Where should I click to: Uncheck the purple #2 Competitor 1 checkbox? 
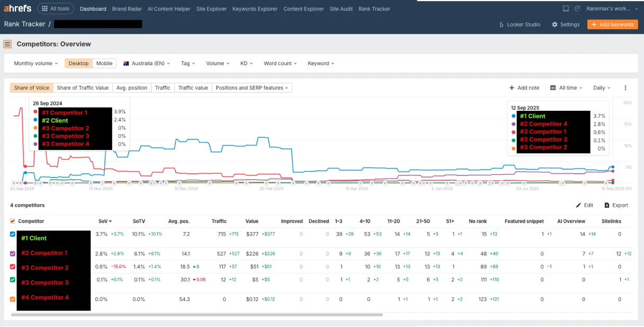13,253
